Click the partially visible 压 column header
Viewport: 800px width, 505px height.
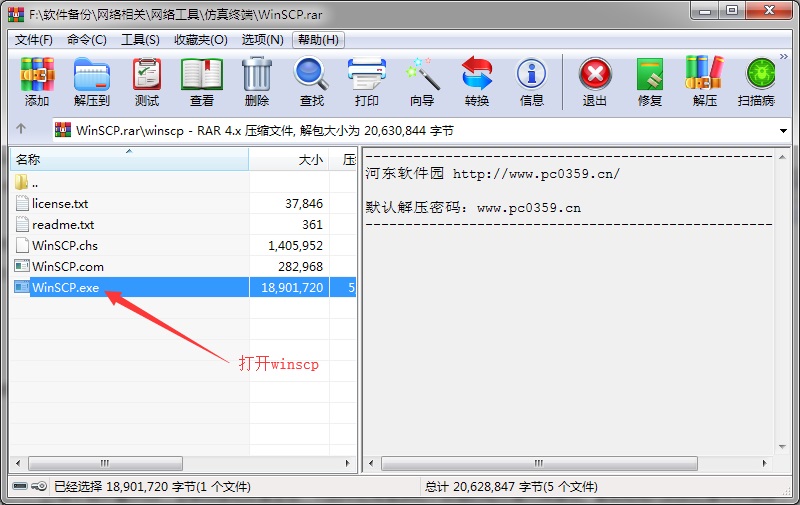(x=343, y=160)
